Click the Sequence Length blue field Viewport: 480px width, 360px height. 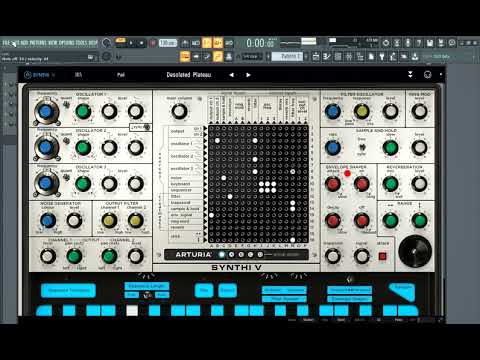(147, 286)
